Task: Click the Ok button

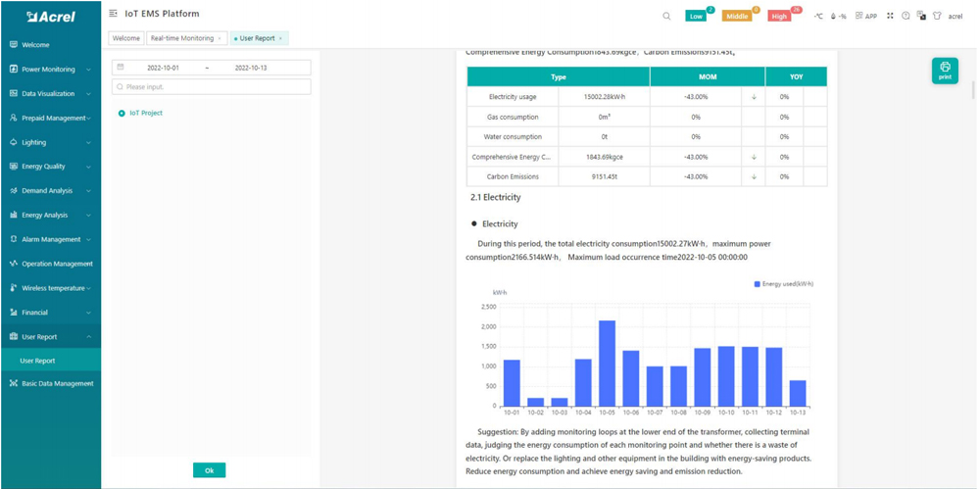Action: 210,470
